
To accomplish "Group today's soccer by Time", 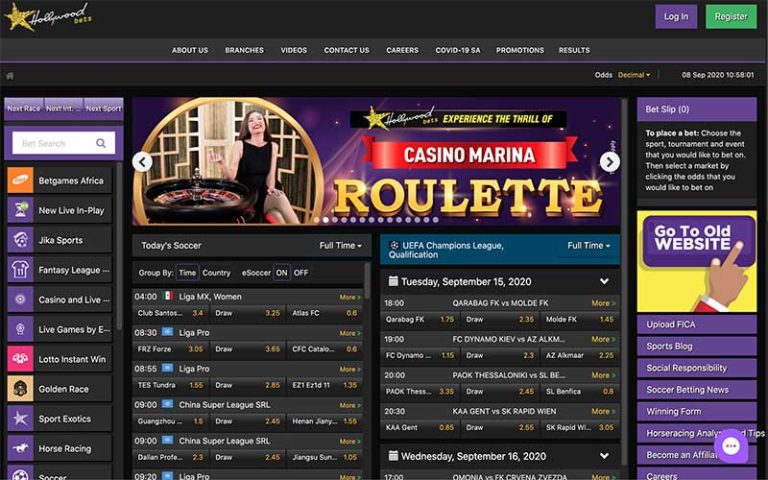I will [187, 273].
